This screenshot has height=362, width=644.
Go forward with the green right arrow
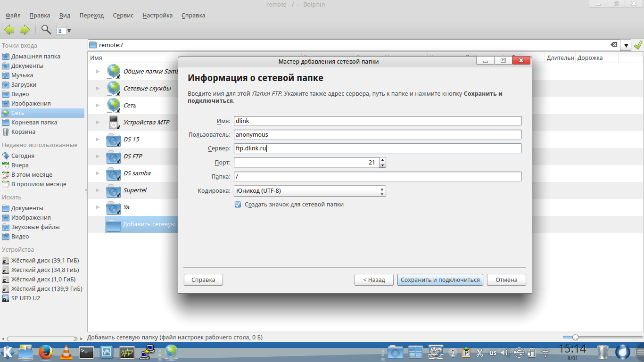tap(25, 30)
